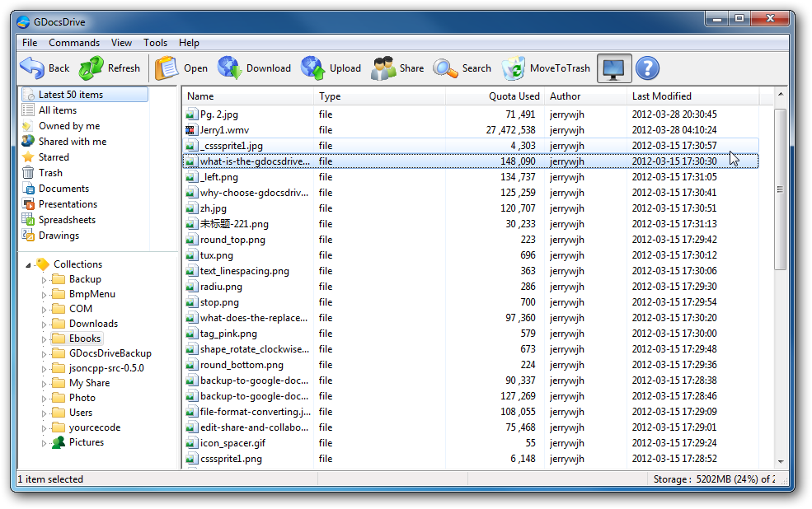Select the zh.jpg file
812x509 pixels.
pyautogui.click(x=471, y=208)
